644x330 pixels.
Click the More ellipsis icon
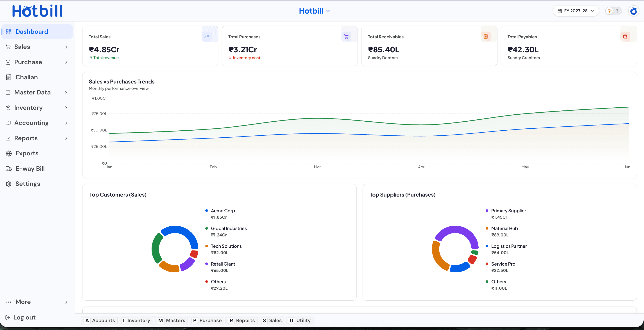(9, 302)
